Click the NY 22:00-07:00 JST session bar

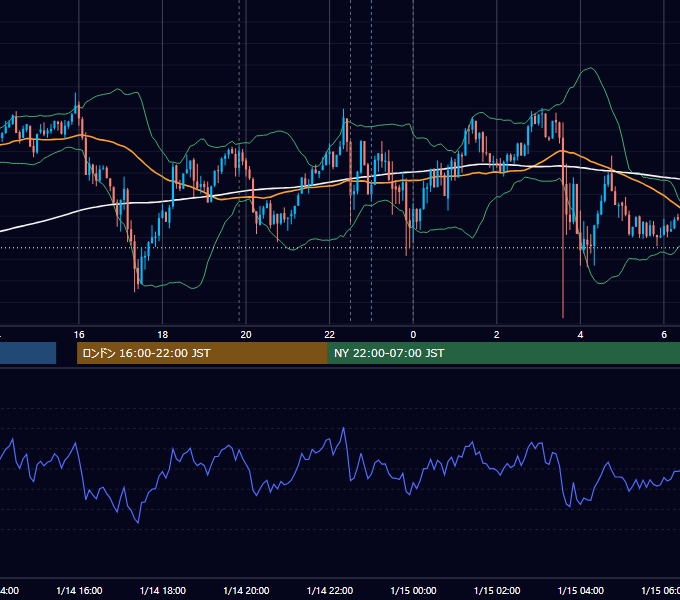point(503,353)
